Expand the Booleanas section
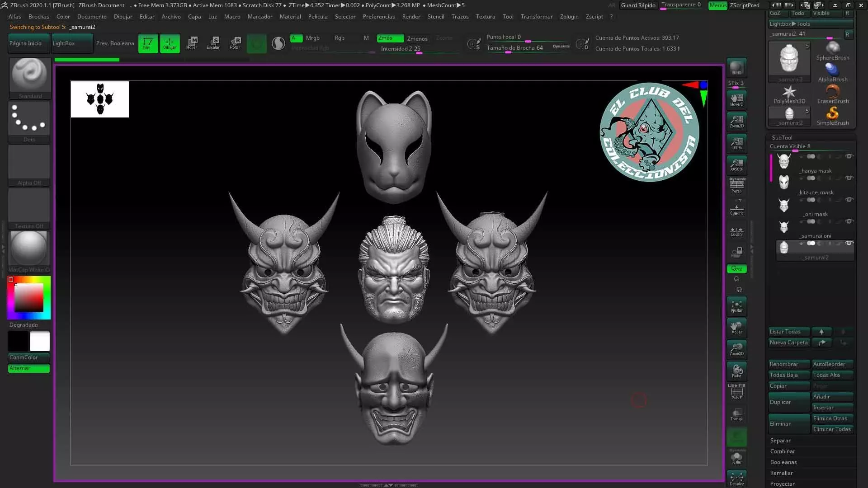The height and width of the screenshot is (488, 868). (x=783, y=462)
